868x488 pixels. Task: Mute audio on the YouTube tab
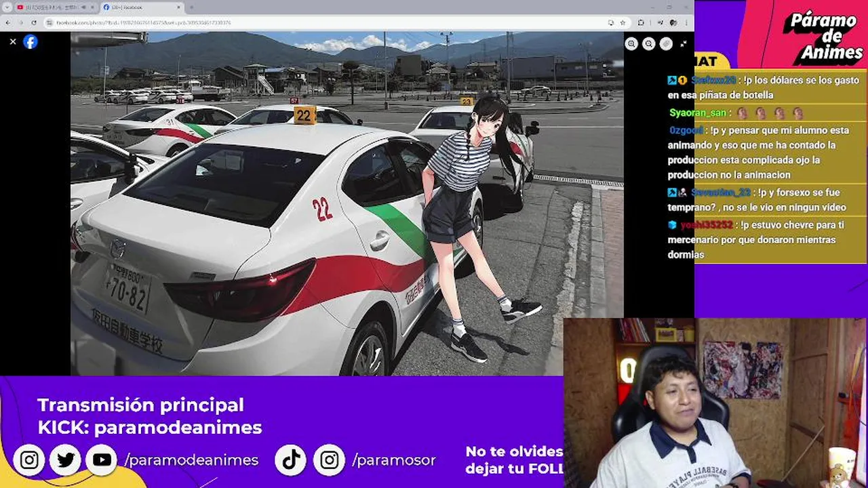[x=83, y=7]
